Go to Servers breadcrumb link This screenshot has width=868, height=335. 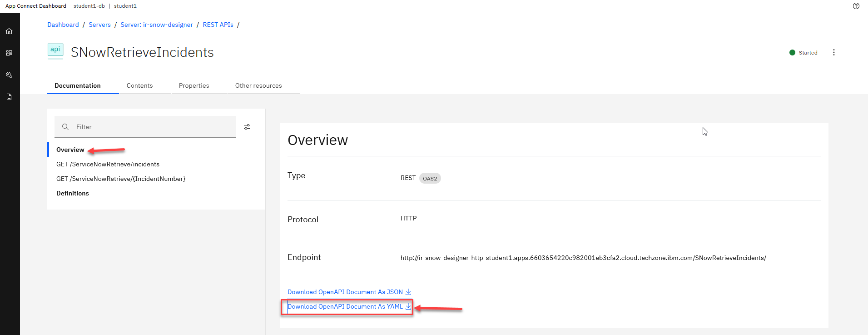(x=99, y=25)
